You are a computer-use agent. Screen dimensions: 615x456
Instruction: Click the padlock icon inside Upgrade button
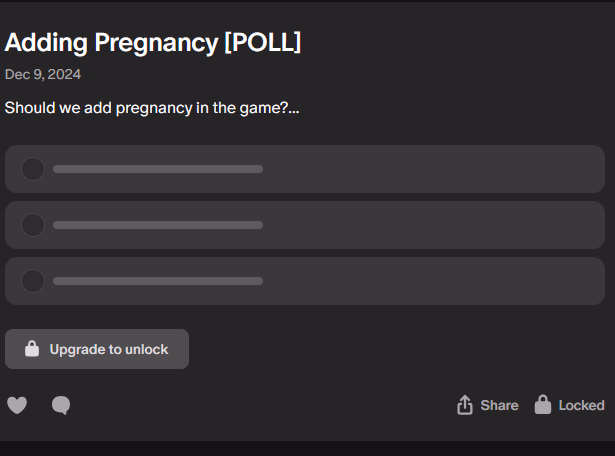point(32,349)
